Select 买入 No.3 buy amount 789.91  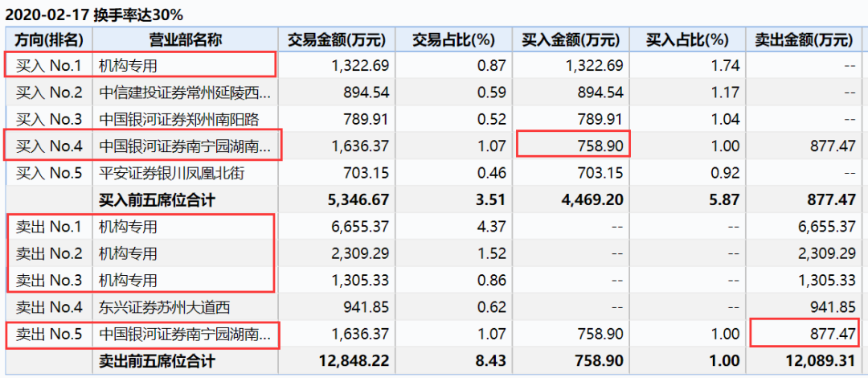point(600,120)
